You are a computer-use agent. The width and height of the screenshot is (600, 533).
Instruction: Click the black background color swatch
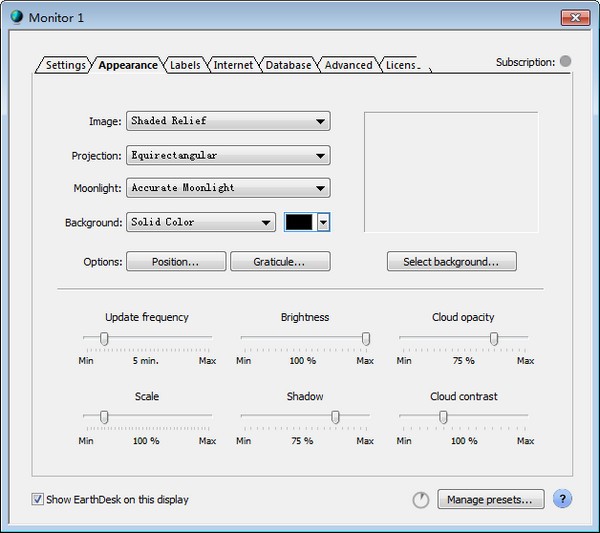click(299, 222)
